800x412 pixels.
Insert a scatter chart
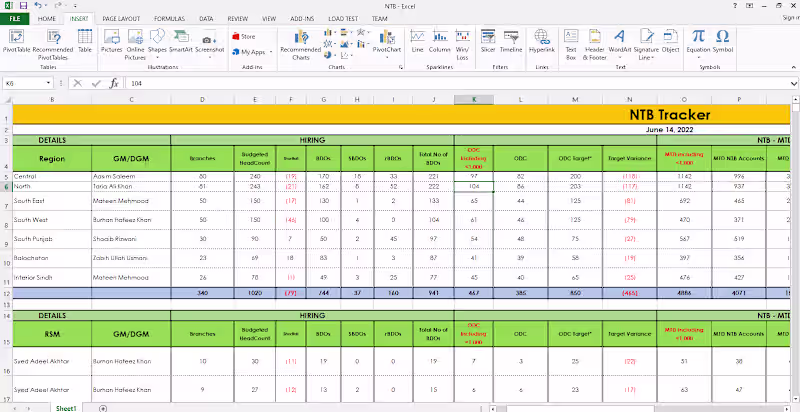344,55
